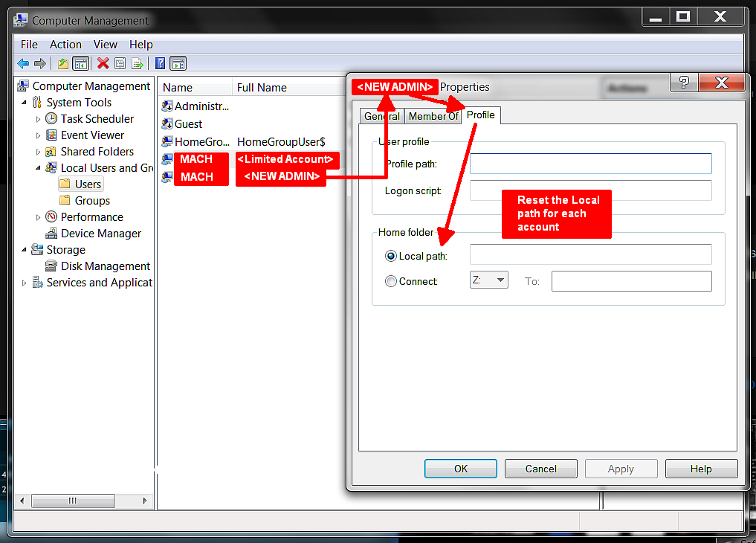Open the Help menu
Screen dimensions: 756x543
tap(140, 45)
